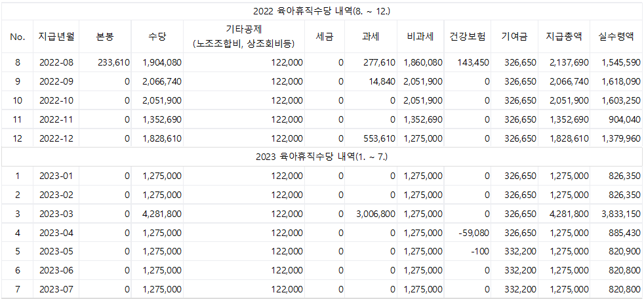Image resolution: width=644 pixels, height=299 pixels.
Task: Select the 553,610 과세 cell
Action: point(371,138)
